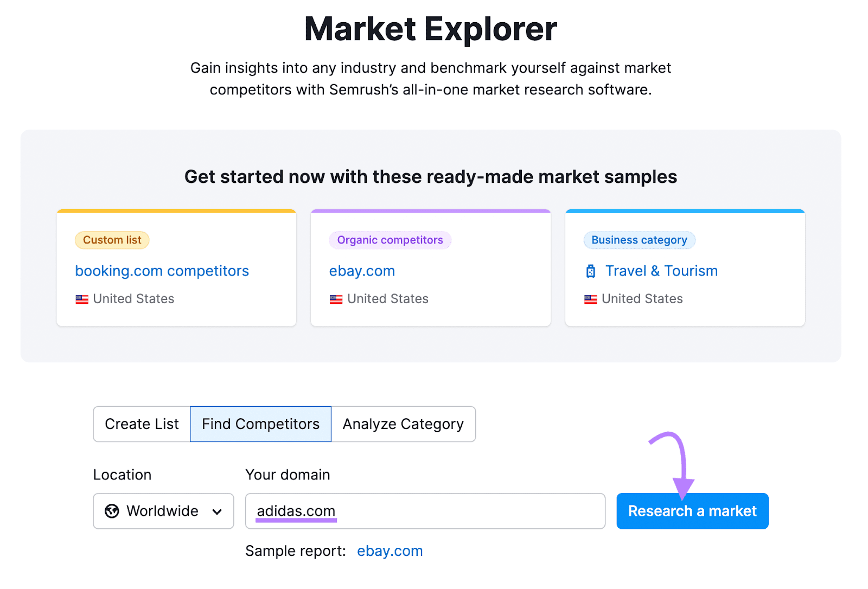Click the Organic competitors badge
Screen dimensions: 868x589
(x=390, y=240)
